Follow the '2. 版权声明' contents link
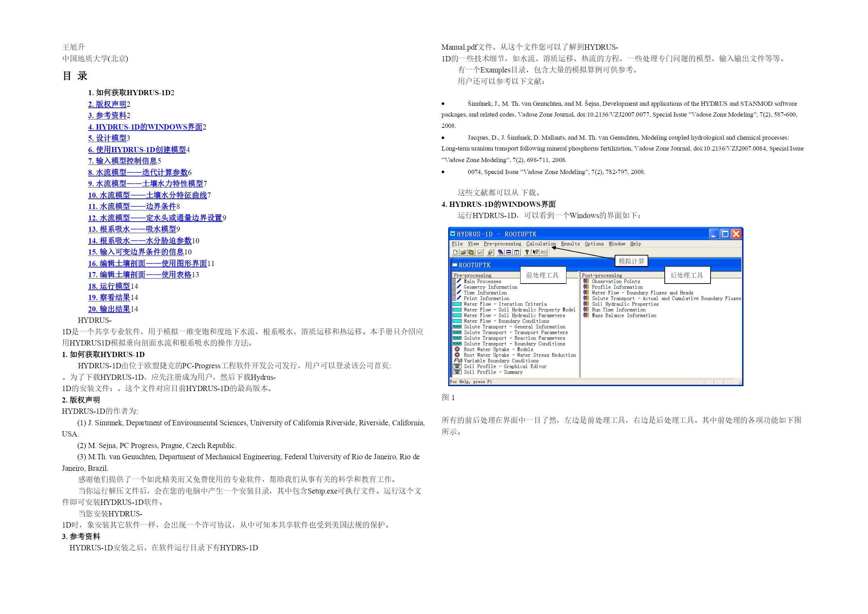Viewport: 868px width, 614px height. click(107, 104)
